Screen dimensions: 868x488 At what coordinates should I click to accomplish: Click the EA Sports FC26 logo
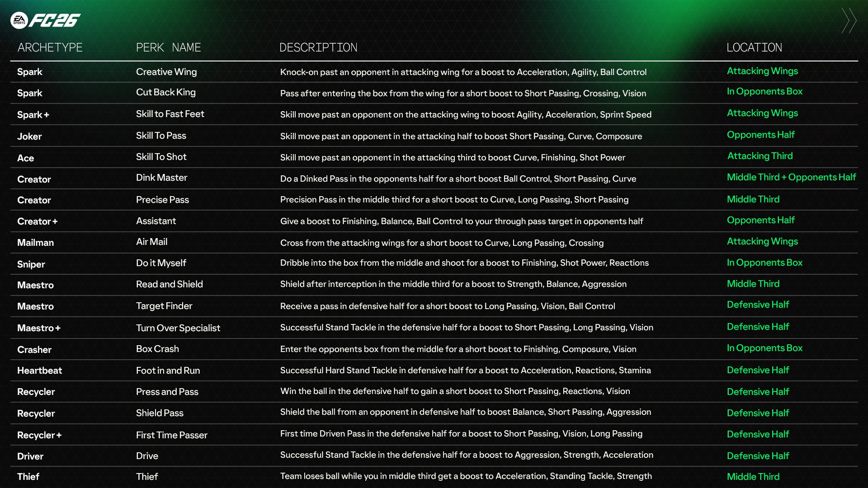point(45,20)
